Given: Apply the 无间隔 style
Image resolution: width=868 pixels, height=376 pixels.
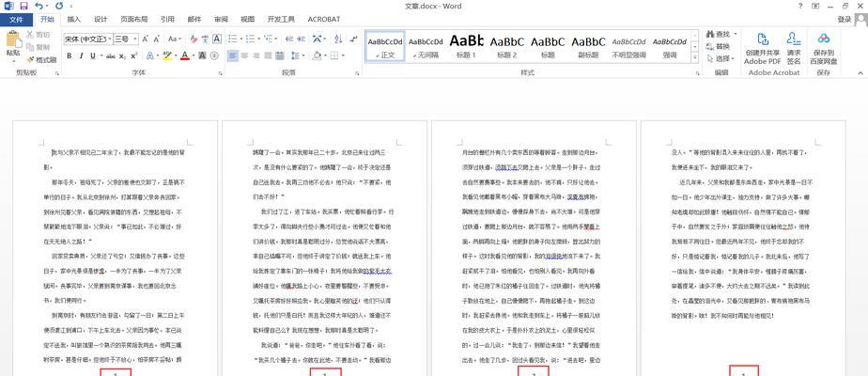Looking at the screenshot, I should tap(426, 45).
